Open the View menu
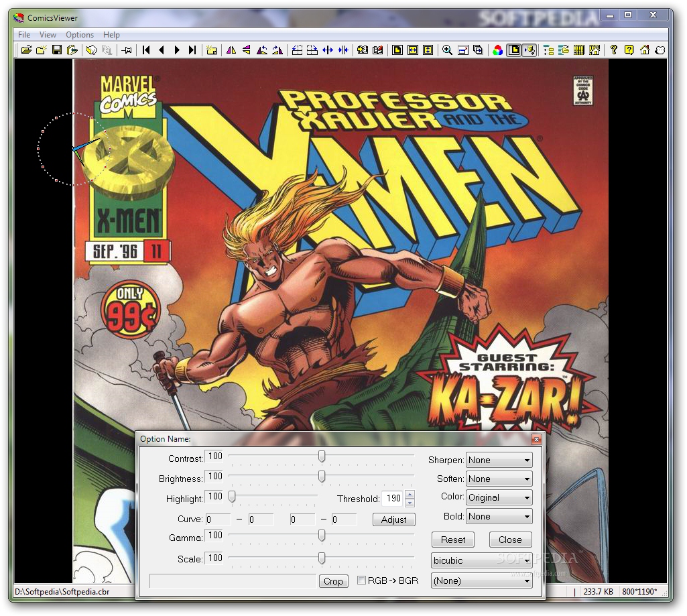Image resolution: width=687 pixels, height=616 pixels. pyautogui.click(x=48, y=35)
